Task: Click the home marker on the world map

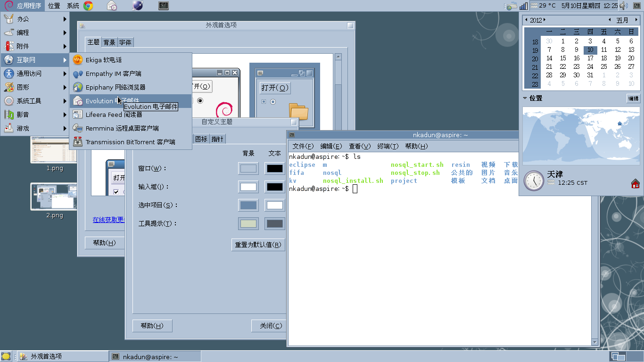Action: point(619,123)
